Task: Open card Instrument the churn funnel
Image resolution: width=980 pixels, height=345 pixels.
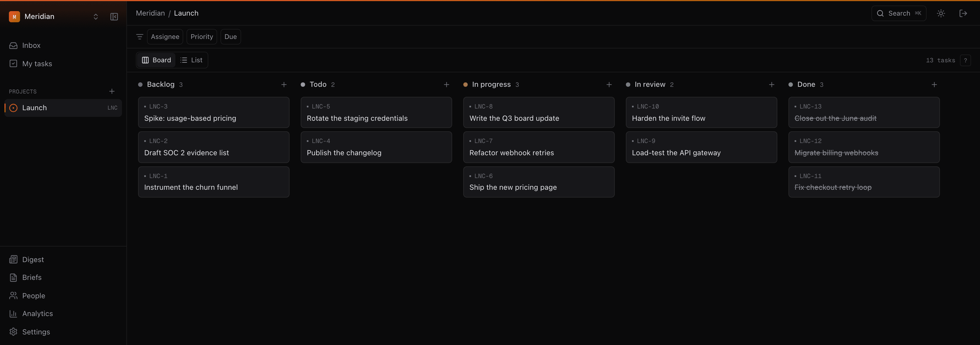Action: 214,182
